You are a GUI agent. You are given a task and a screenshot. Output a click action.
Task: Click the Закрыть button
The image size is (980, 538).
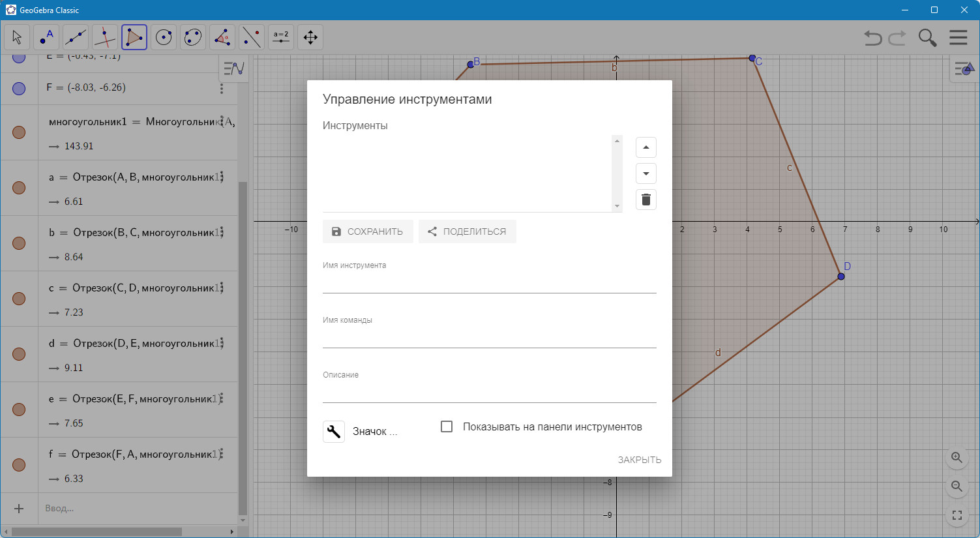[640, 460]
